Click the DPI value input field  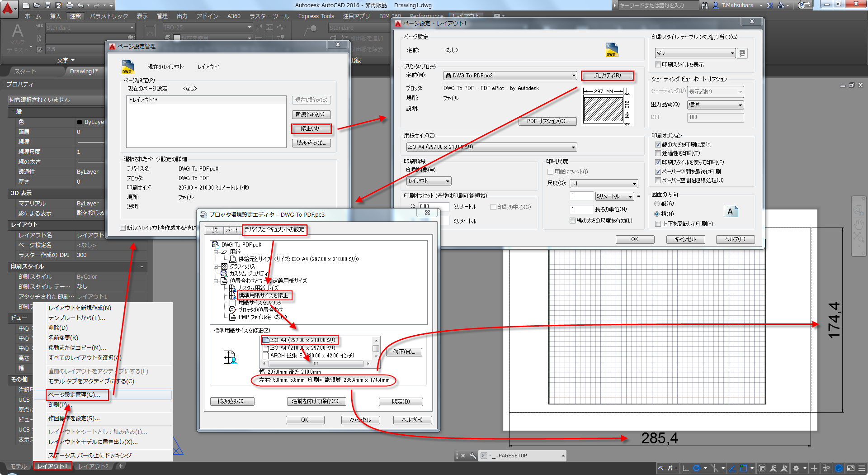click(715, 117)
